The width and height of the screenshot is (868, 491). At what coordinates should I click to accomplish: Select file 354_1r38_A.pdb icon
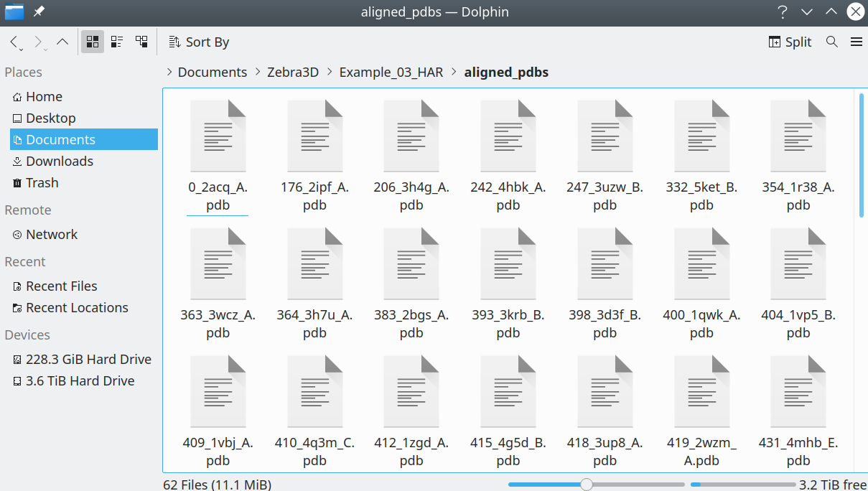(x=798, y=136)
